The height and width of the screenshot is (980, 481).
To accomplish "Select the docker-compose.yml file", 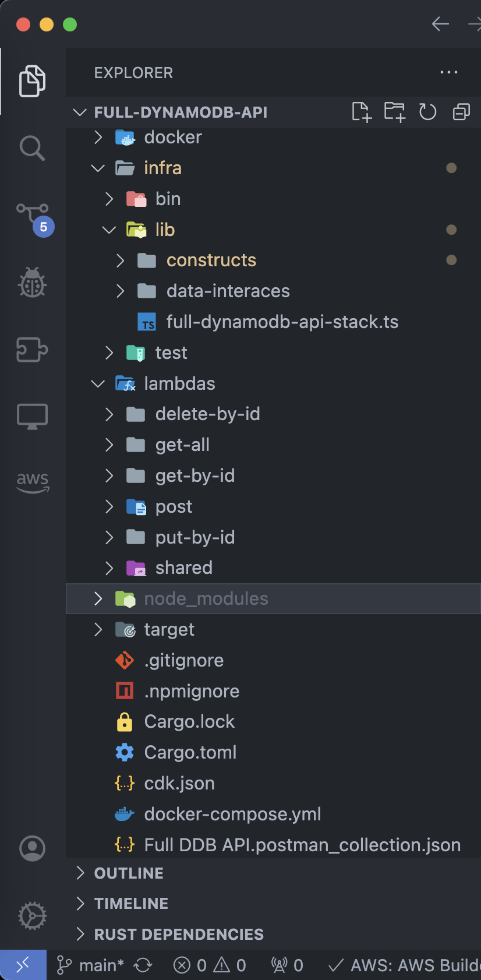I will (x=232, y=813).
